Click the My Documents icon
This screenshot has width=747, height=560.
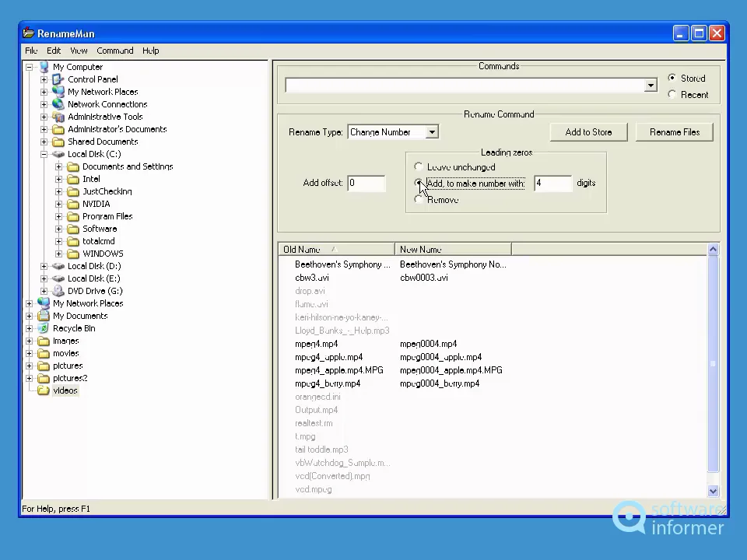pyautogui.click(x=44, y=316)
